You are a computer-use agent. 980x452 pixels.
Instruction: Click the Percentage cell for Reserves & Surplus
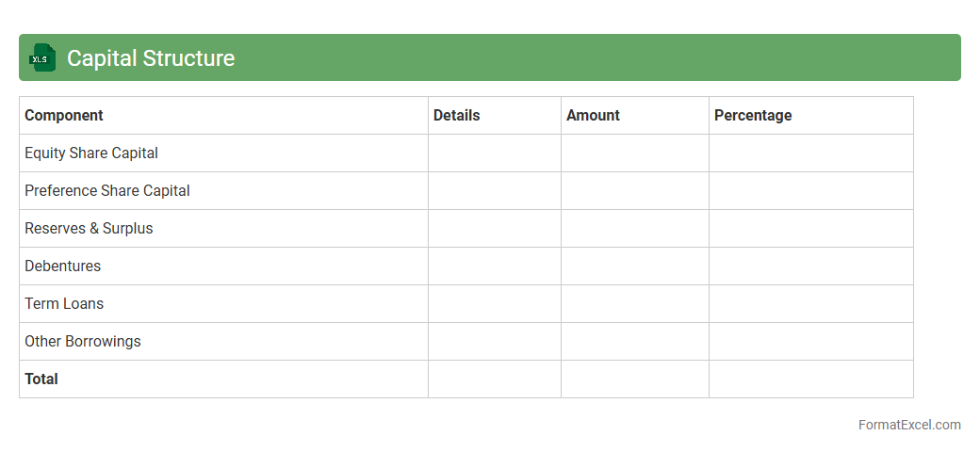point(811,229)
